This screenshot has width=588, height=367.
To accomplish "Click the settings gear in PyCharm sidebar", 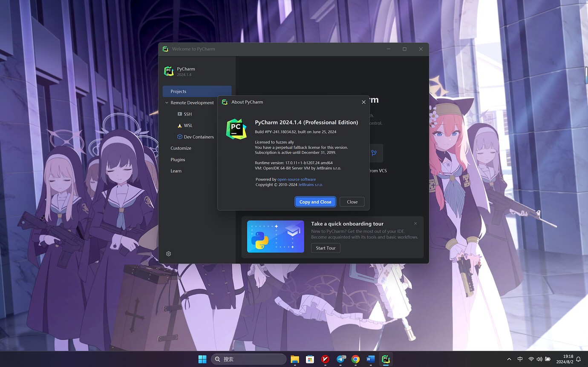I will tap(169, 254).
